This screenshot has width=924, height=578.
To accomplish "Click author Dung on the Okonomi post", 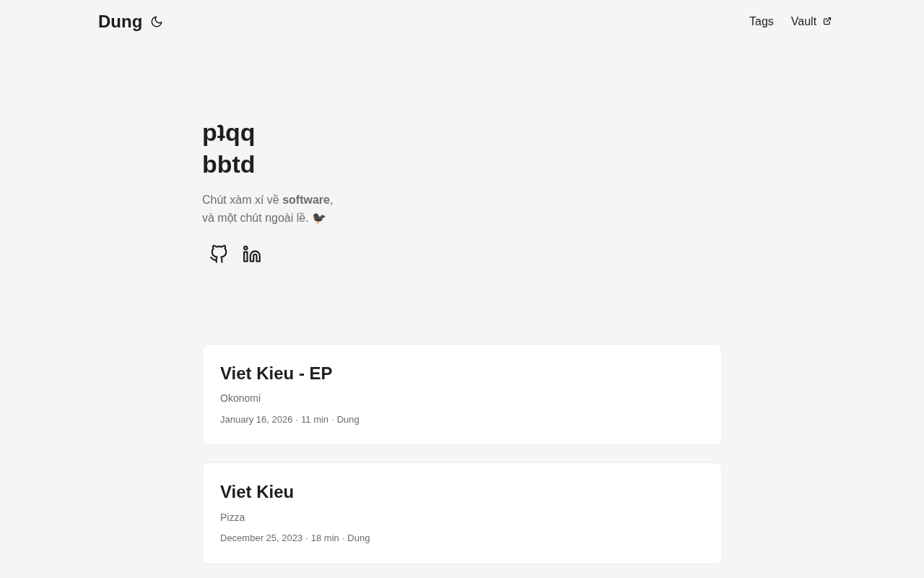I will click(348, 420).
